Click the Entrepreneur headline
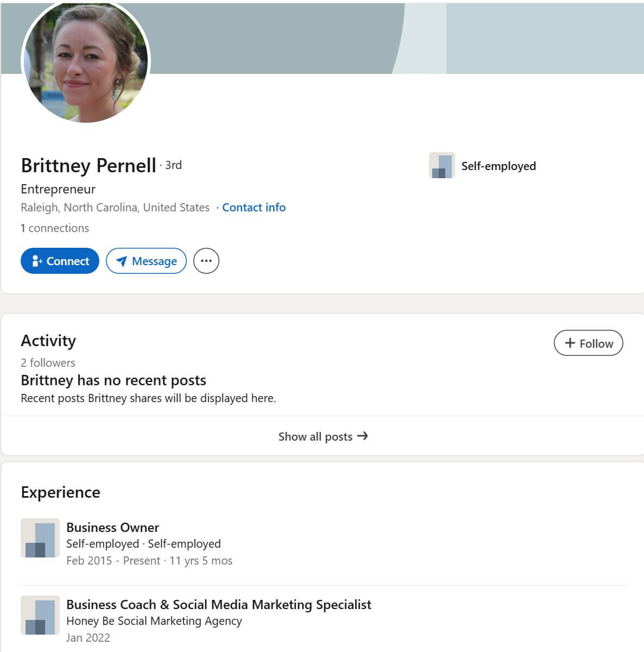 [58, 189]
